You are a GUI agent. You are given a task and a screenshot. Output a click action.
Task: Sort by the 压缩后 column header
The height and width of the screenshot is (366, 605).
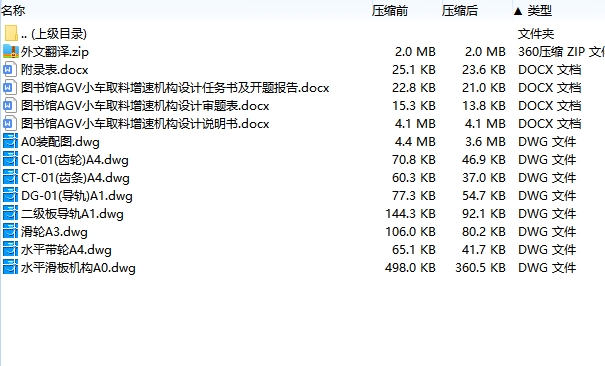tap(460, 11)
